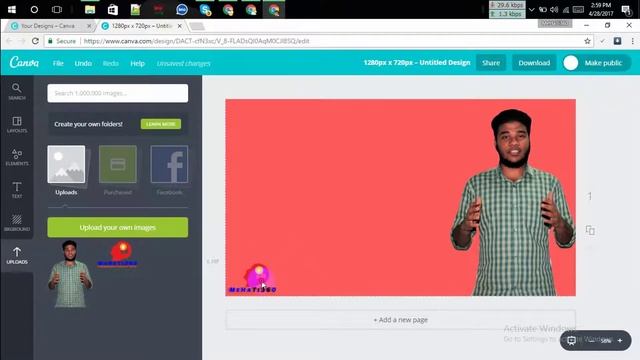Click the Download button
640x360 pixels.
pos(534,63)
